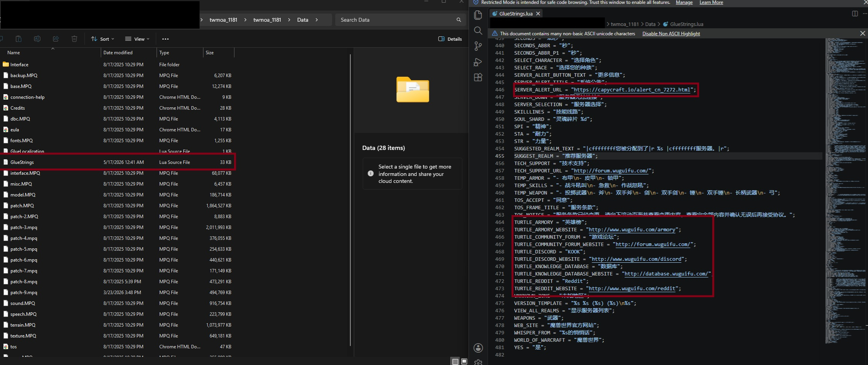
Task: Select the Credits Chrome HTML document
Action: click(x=117, y=108)
